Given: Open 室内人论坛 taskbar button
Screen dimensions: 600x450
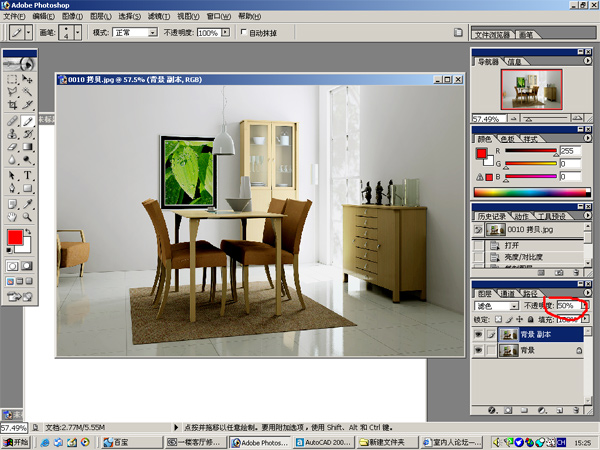Looking at the screenshot, I should click(x=450, y=442).
